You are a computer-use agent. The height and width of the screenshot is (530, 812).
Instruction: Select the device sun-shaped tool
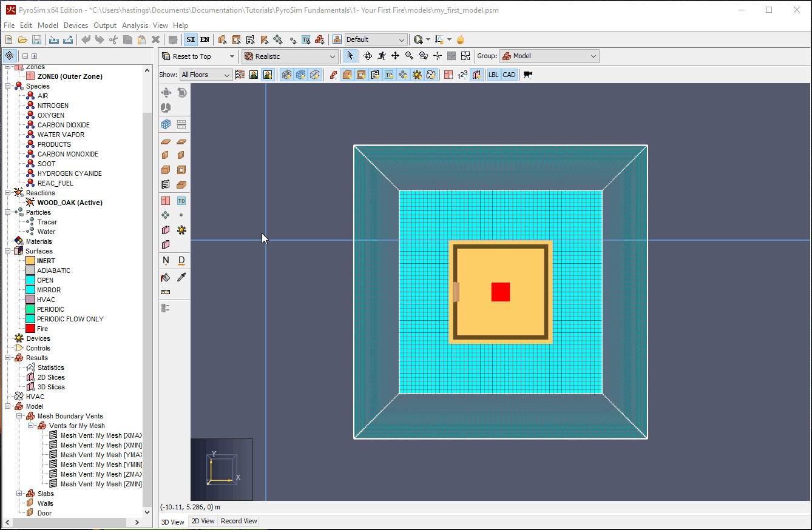181,230
